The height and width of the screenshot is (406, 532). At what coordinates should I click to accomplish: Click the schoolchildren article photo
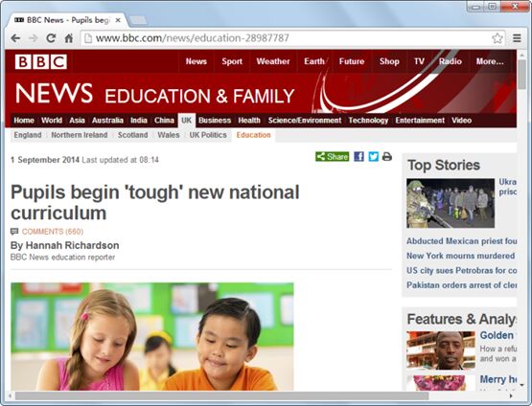[x=152, y=336]
